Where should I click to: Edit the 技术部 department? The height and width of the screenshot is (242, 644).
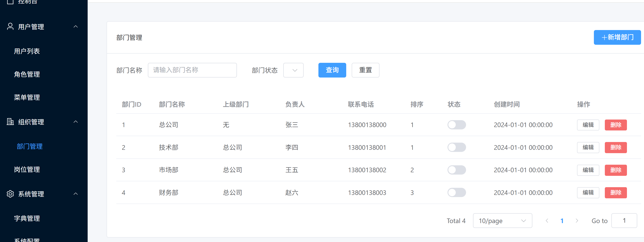(x=588, y=147)
